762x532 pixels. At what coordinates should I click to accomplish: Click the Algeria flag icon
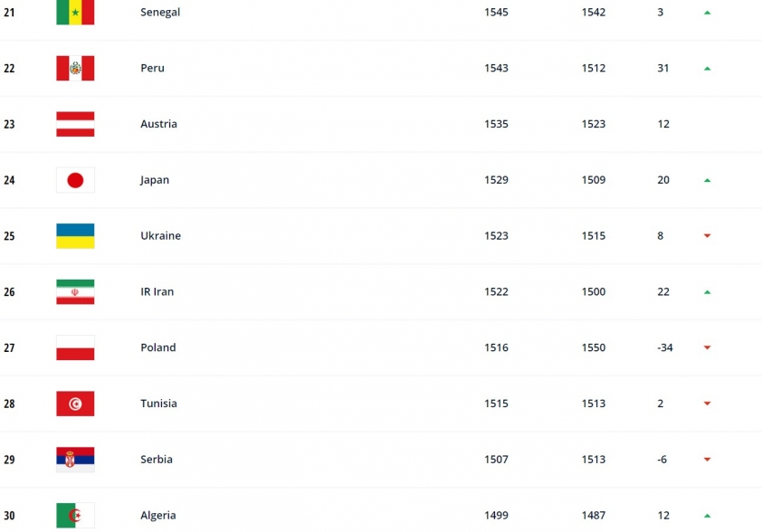tap(75, 516)
